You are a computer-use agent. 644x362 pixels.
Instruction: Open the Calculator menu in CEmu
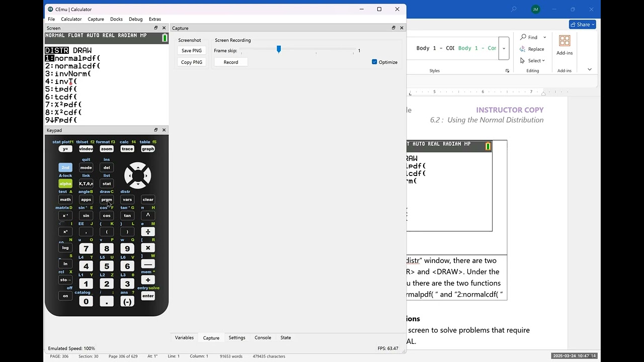[71, 19]
